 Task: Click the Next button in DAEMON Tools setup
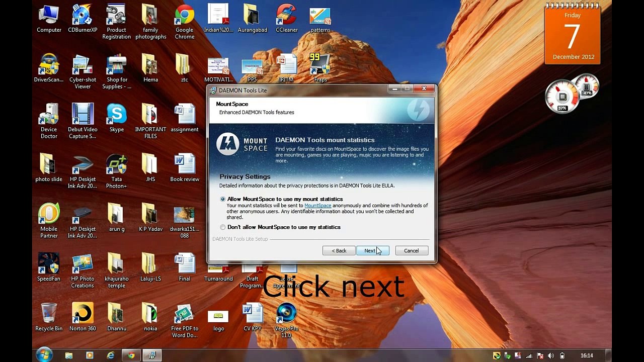tap(373, 250)
